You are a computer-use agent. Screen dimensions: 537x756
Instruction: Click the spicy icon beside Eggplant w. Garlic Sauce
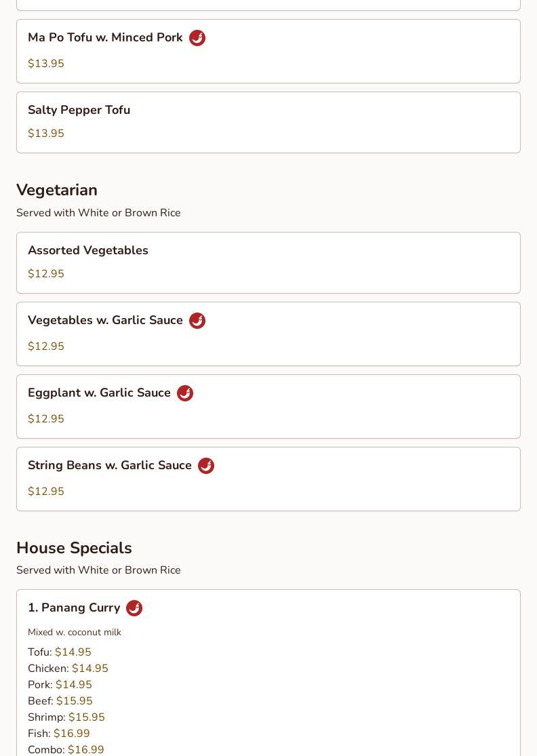tap(185, 393)
